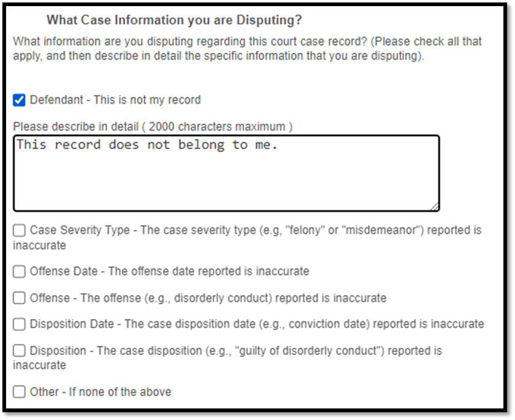Tick the Case Severity Type checkbox

(20, 231)
